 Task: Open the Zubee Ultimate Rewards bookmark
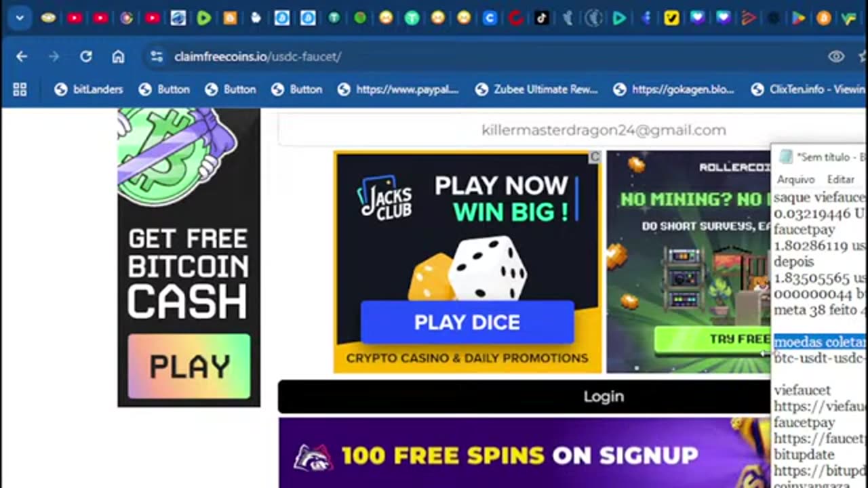click(536, 89)
